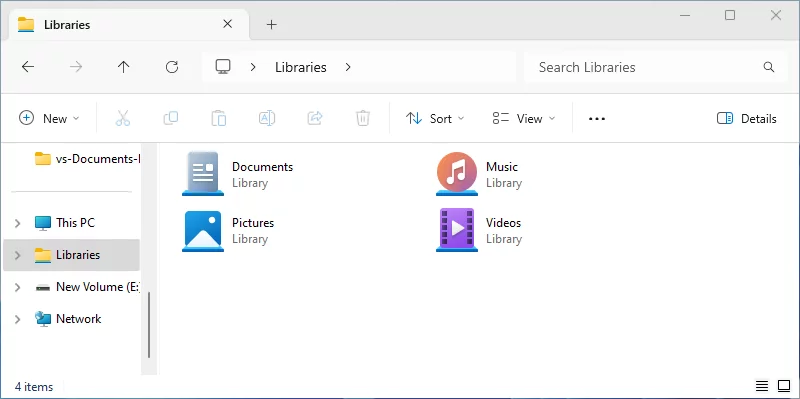The width and height of the screenshot is (800, 399).
Task: Select the Pictures library icon
Action: pyautogui.click(x=203, y=231)
